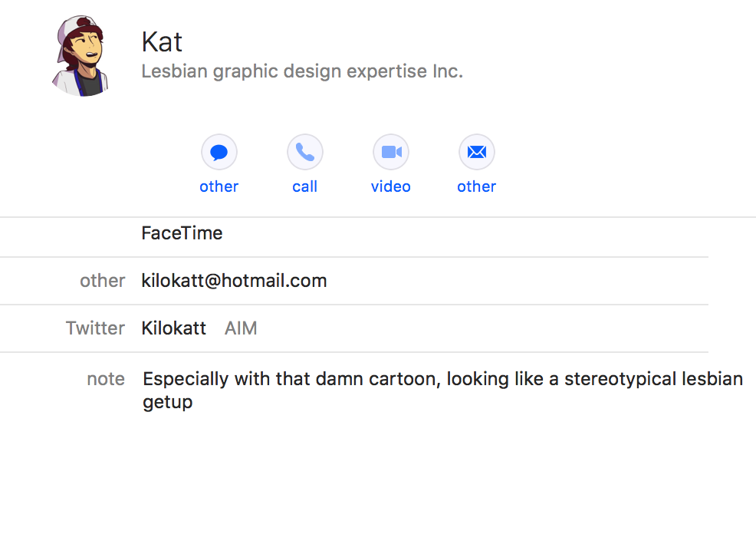Click the FaceTime row
Viewport: 756px width, 534px height.
point(354,233)
